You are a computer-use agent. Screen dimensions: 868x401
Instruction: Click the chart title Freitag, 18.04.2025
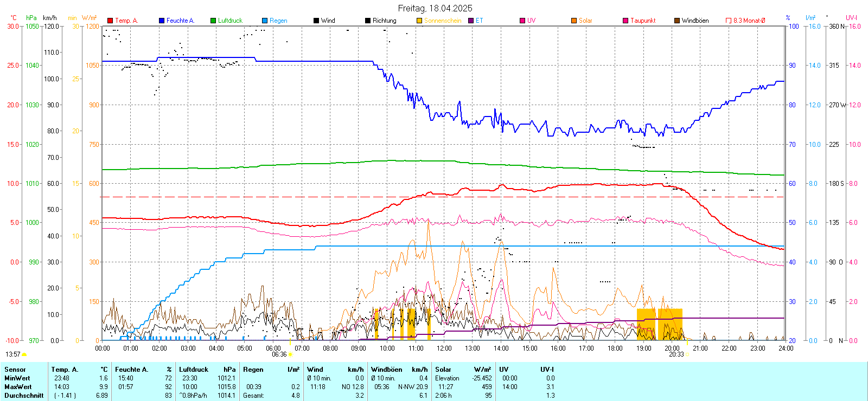pyautogui.click(x=435, y=8)
